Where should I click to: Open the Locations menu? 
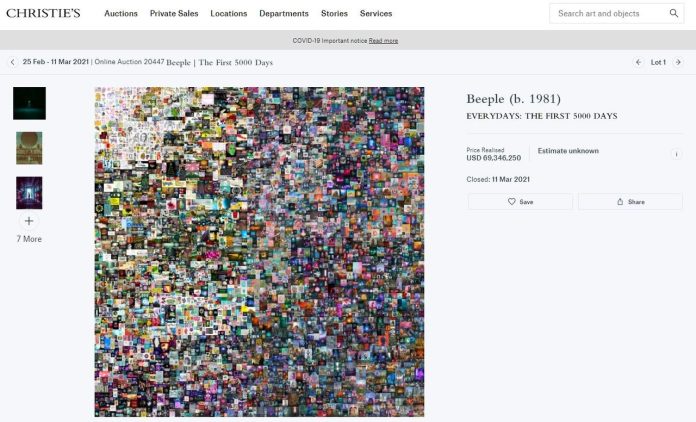pos(229,14)
